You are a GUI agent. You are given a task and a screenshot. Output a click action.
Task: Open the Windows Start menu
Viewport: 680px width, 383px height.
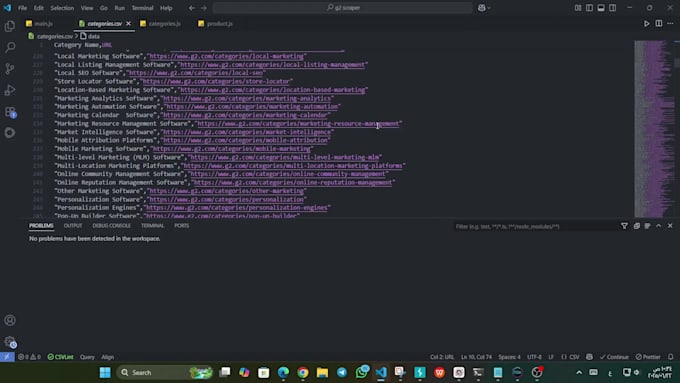coord(105,373)
